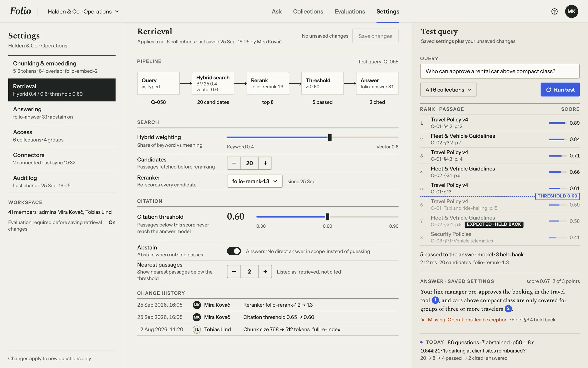Click the Save changes button
Screen dimensions: 588x368
pyautogui.click(x=375, y=36)
